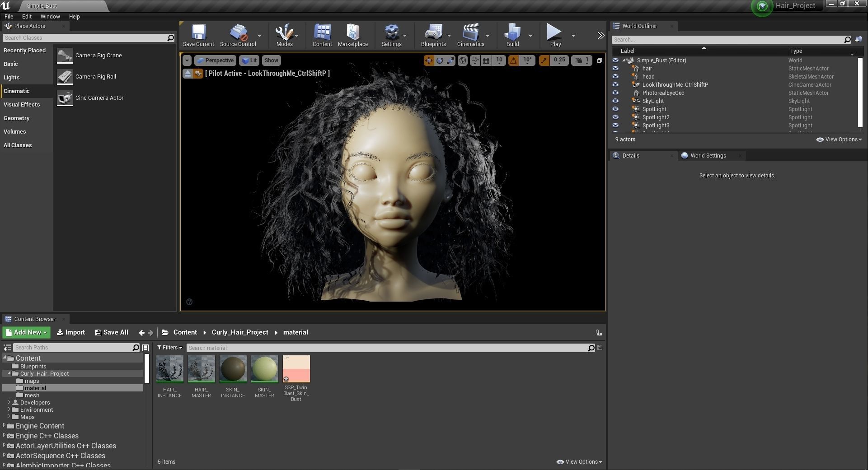Select the scale gizmo mode in viewport
The width and height of the screenshot is (868, 470).
pos(450,60)
